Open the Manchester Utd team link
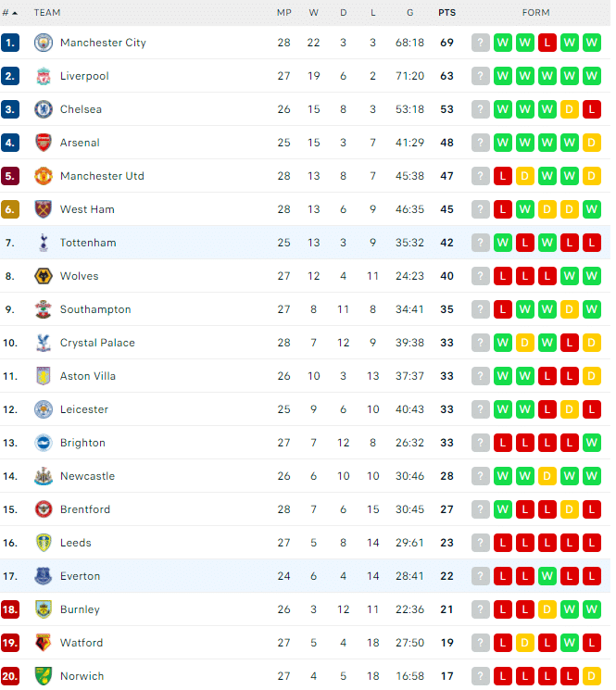 point(102,176)
